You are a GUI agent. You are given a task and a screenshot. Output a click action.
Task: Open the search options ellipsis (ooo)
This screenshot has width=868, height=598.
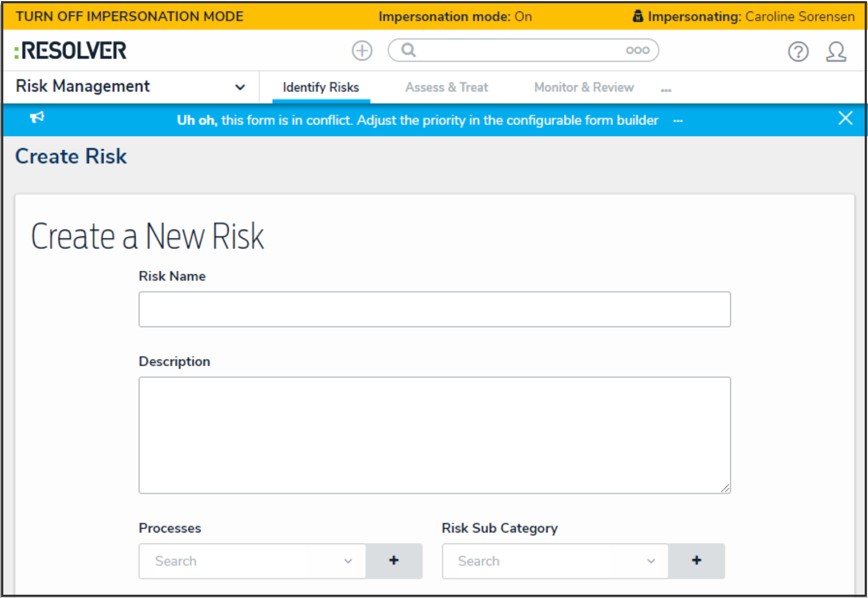[637, 50]
